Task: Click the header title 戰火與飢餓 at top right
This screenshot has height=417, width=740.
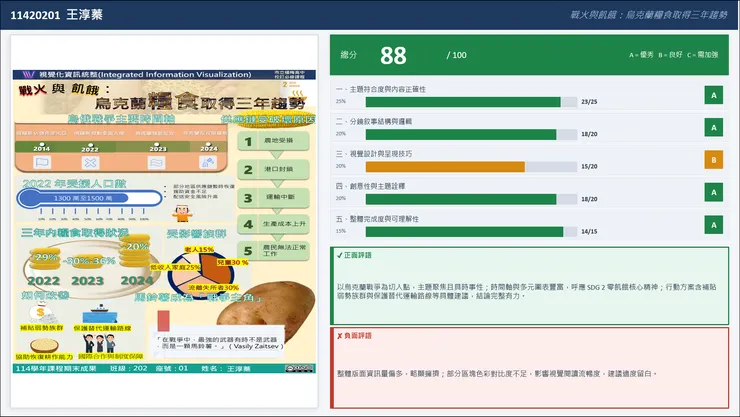Action: pyautogui.click(x=649, y=15)
